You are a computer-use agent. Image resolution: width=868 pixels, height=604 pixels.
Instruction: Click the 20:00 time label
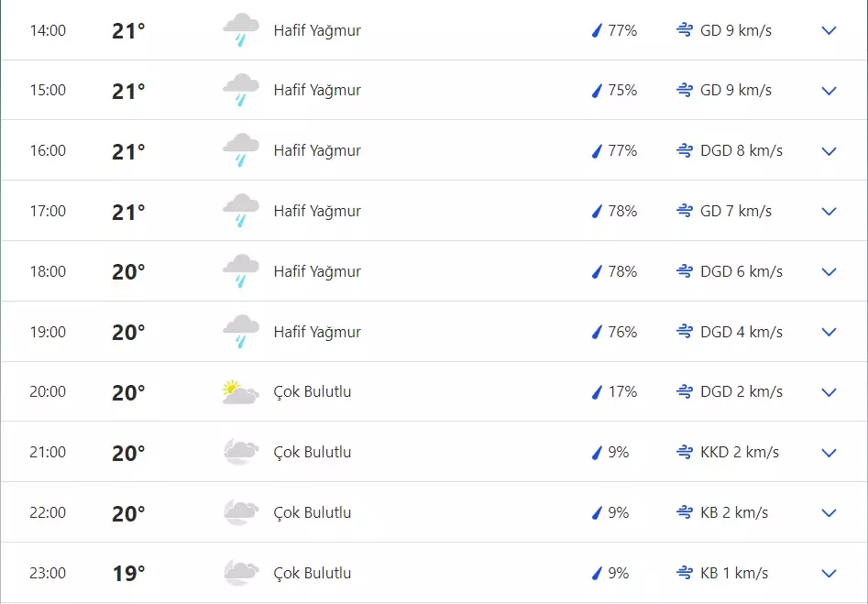tap(48, 392)
